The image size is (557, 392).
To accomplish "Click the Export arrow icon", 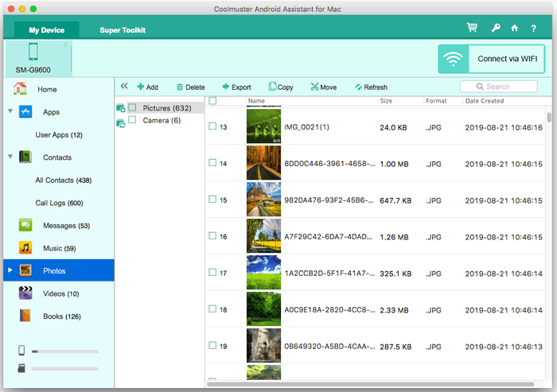I will [x=226, y=87].
